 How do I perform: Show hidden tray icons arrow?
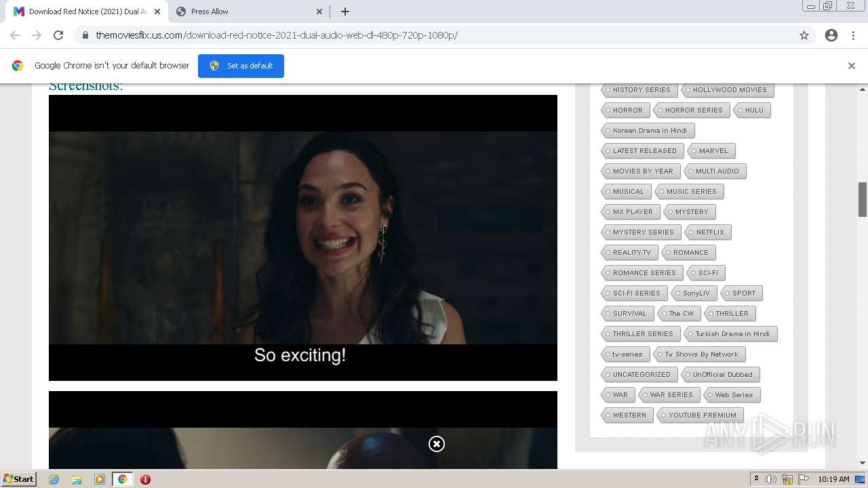[x=756, y=479]
